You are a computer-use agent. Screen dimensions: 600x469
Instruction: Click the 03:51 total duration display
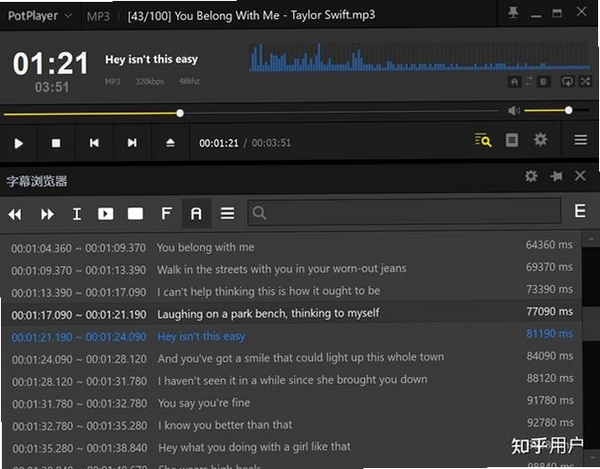point(52,87)
